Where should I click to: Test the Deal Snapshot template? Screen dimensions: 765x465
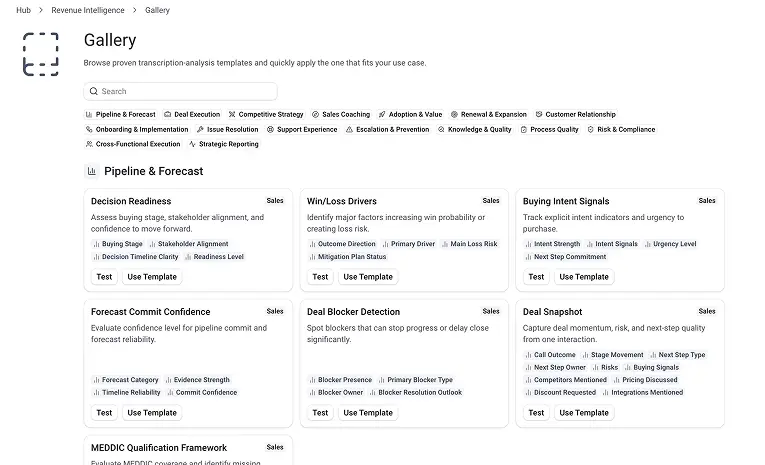pos(536,413)
